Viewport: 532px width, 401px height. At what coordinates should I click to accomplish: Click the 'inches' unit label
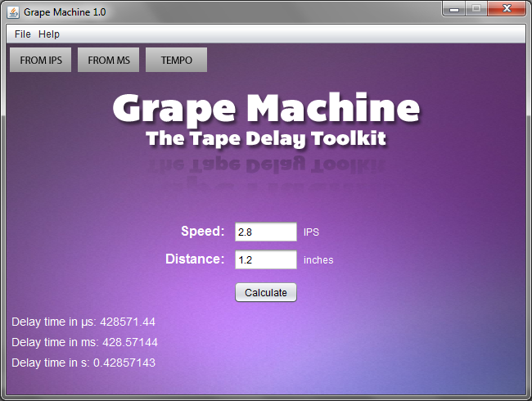[x=318, y=260]
